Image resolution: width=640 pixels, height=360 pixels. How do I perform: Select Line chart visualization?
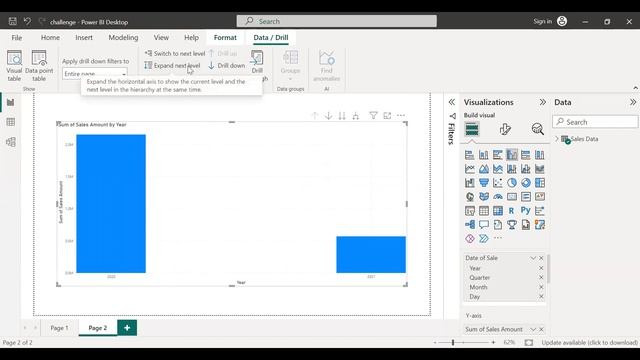point(470,169)
